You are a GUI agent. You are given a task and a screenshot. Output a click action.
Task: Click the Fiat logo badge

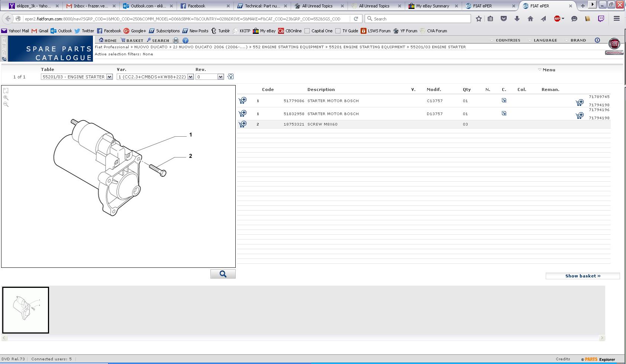[614, 44]
